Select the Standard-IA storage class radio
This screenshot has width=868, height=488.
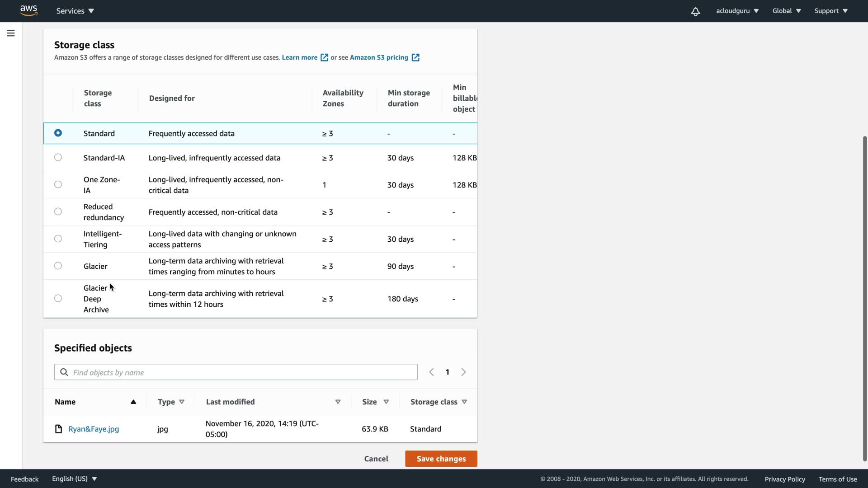click(58, 157)
